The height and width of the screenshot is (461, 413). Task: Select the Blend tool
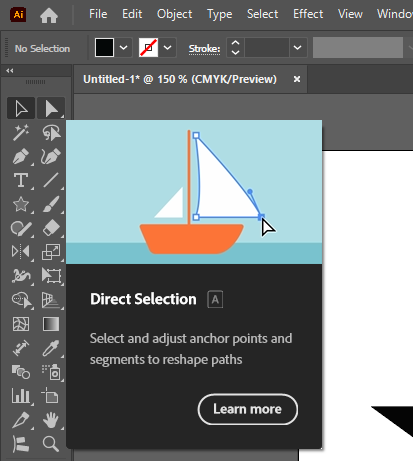click(21, 372)
